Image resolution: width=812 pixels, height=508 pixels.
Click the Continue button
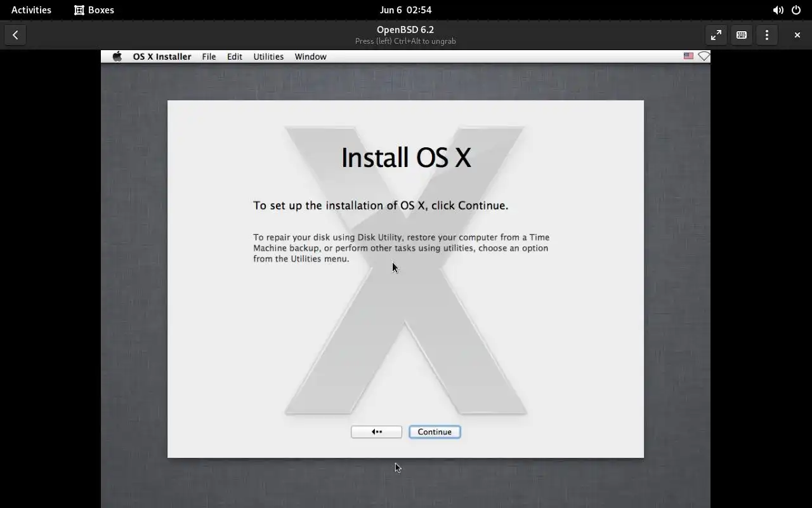coord(435,432)
